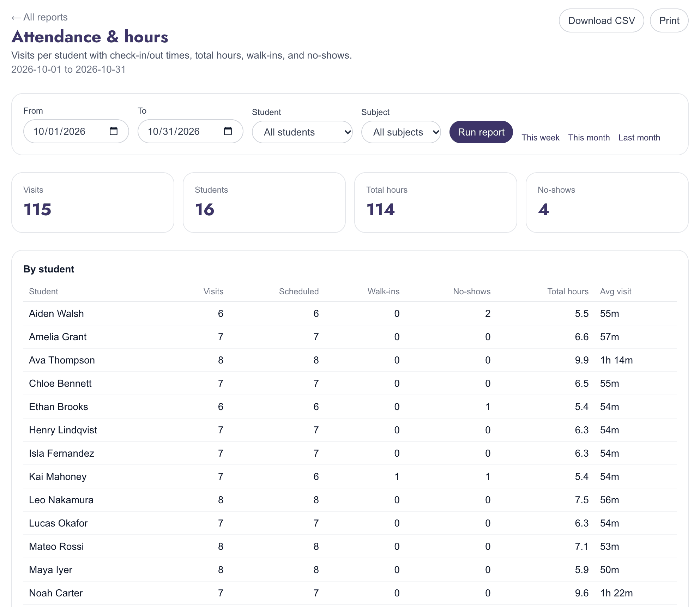
Task: Click the Download CSV button
Action: pyautogui.click(x=602, y=20)
